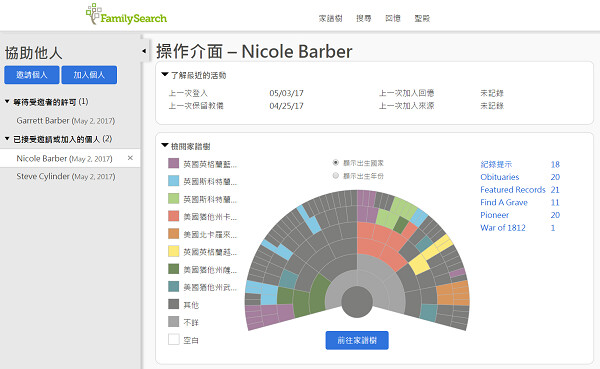This screenshot has width=600, height=369.
Task: Select the 顯示出生國家 radio button
Action: [x=336, y=163]
